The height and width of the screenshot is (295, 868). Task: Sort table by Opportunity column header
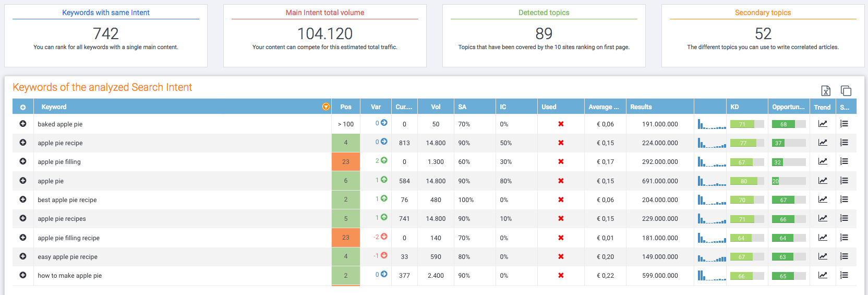tap(788, 107)
